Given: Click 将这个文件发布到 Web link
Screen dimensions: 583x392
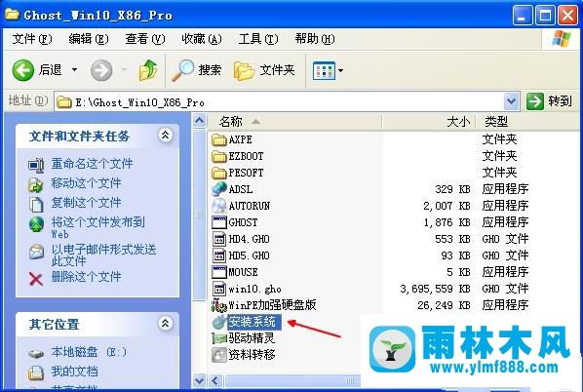Looking at the screenshot, I should [97, 227].
